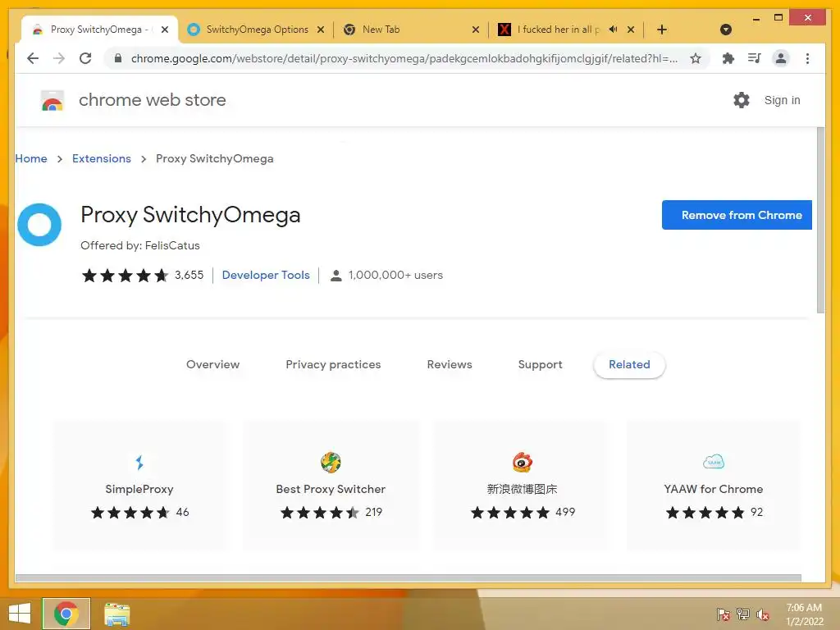Screen dimensions: 840x630
Task: Click the 3,655 ratings count
Action: 189,275
